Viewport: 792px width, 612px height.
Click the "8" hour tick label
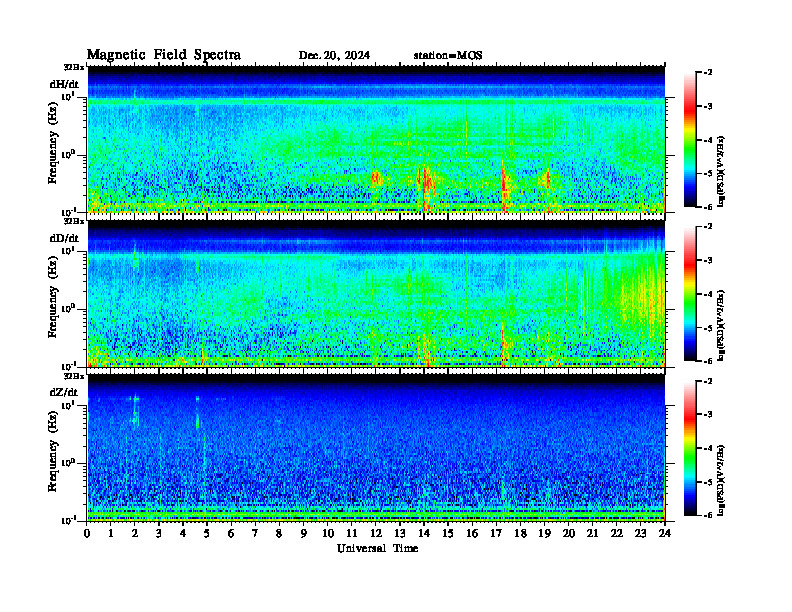coord(279,533)
